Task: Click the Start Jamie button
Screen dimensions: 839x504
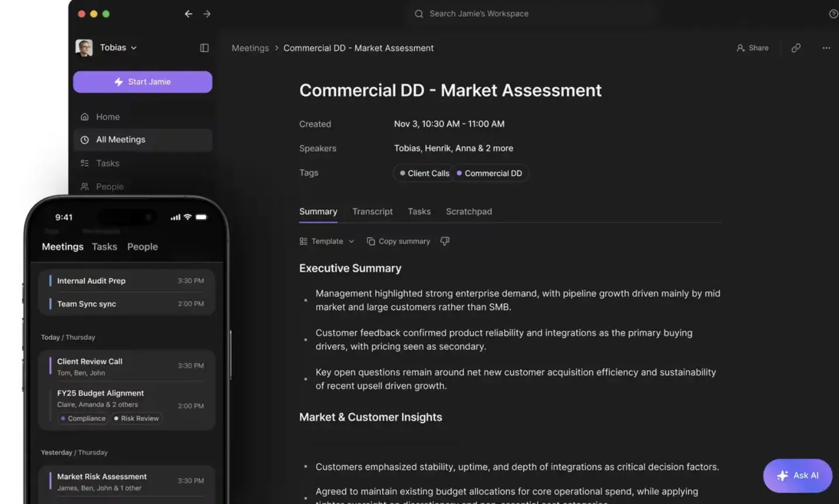Action: click(x=143, y=82)
